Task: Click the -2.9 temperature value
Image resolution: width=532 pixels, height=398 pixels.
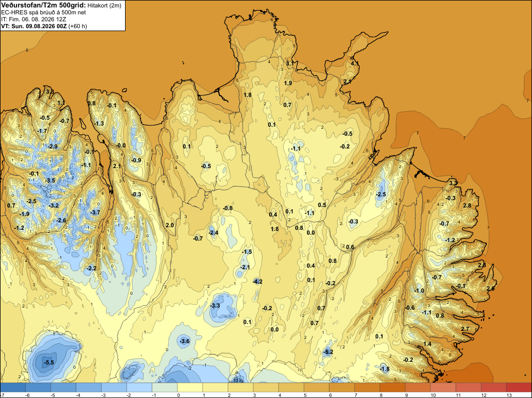Action: click(x=53, y=146)
